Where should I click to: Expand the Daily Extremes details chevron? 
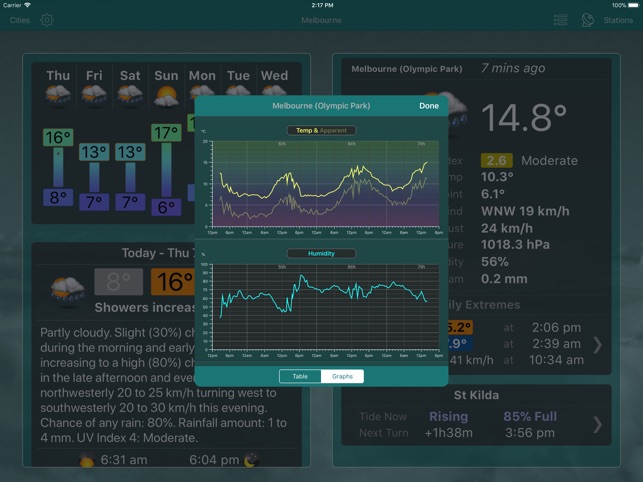click(x=597, y=345)
